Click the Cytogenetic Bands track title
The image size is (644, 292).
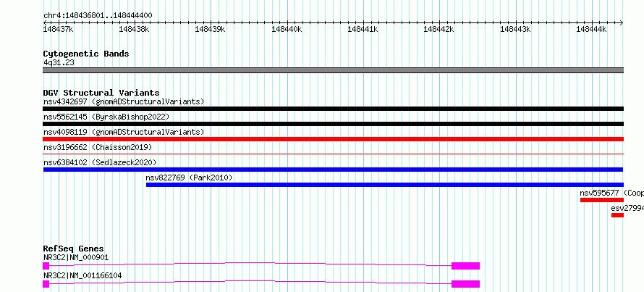[86, 54]
